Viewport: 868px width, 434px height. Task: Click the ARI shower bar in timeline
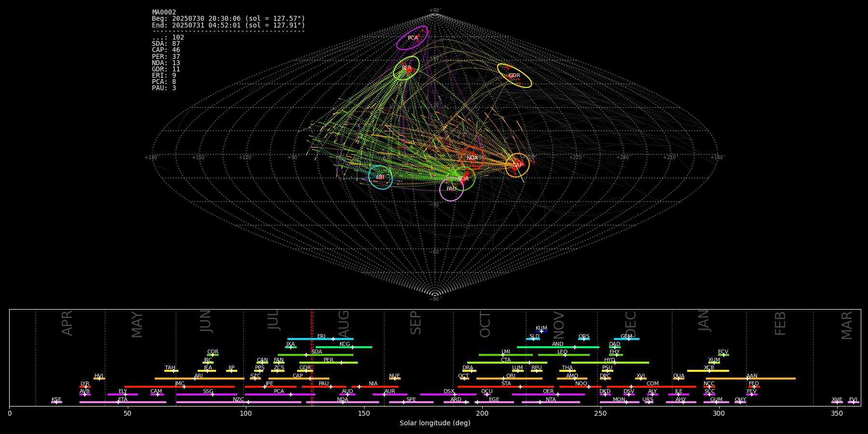tap(199, 379)
